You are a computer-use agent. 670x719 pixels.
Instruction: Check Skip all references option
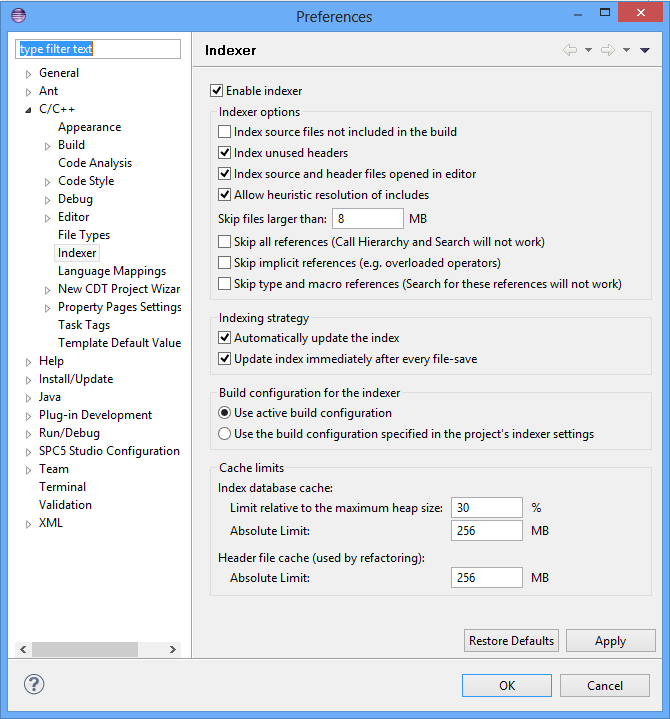coord(224,242)
